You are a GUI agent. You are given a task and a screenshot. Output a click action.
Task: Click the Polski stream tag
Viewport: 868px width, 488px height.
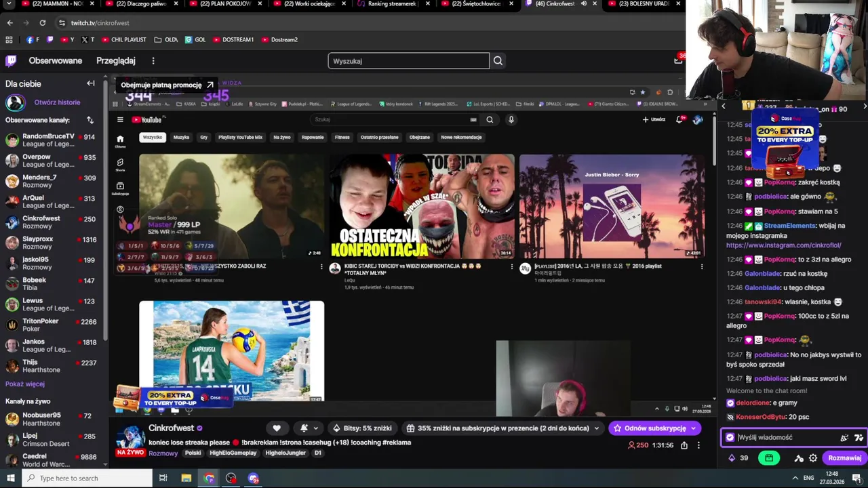(x=193, y=453)
